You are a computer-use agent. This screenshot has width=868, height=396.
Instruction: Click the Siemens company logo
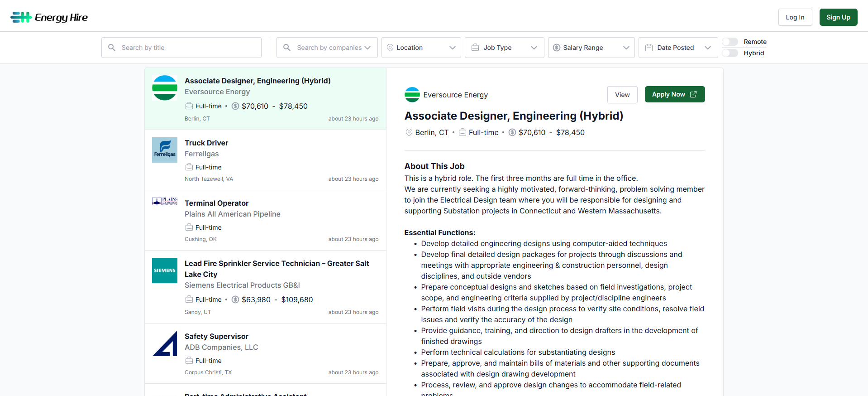(x=165, y=270)
